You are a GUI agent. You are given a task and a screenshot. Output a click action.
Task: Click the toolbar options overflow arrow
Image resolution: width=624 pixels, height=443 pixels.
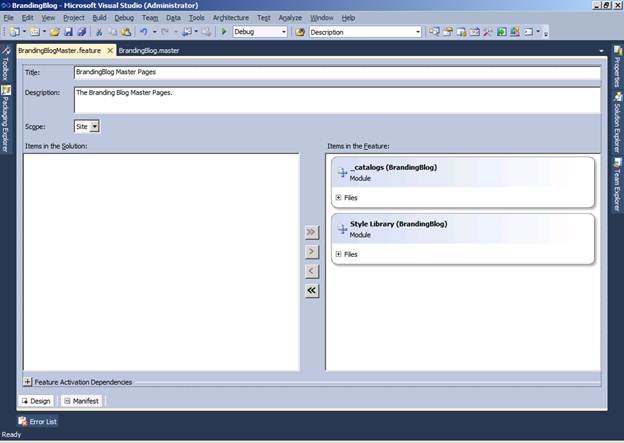tap(546, 34)
